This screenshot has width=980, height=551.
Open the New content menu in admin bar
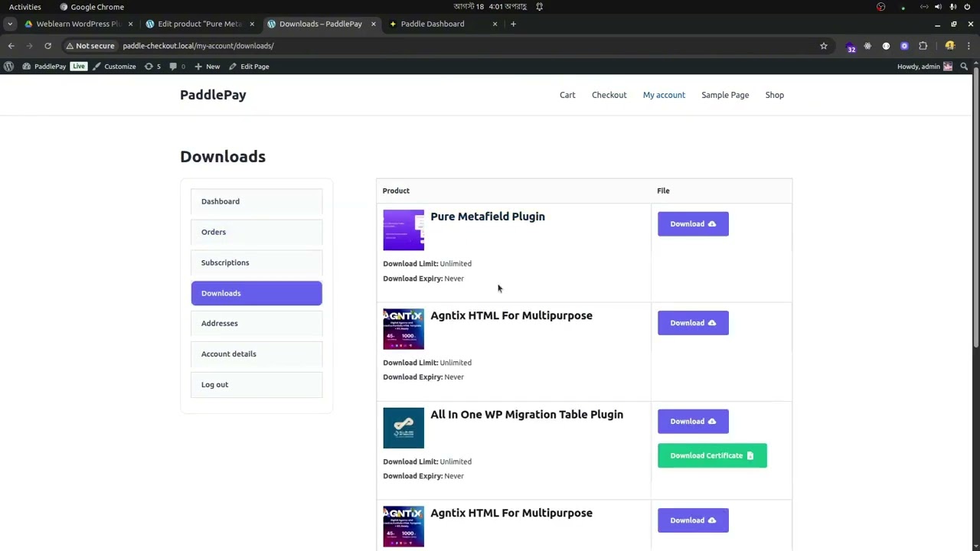pos(207,67)
